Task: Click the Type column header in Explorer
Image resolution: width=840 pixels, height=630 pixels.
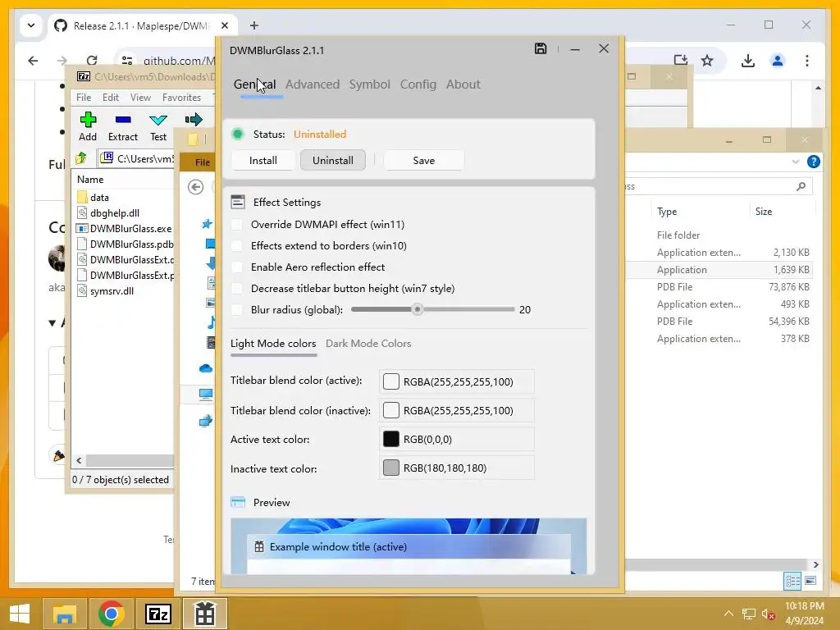Action: (x=667, y=211)
